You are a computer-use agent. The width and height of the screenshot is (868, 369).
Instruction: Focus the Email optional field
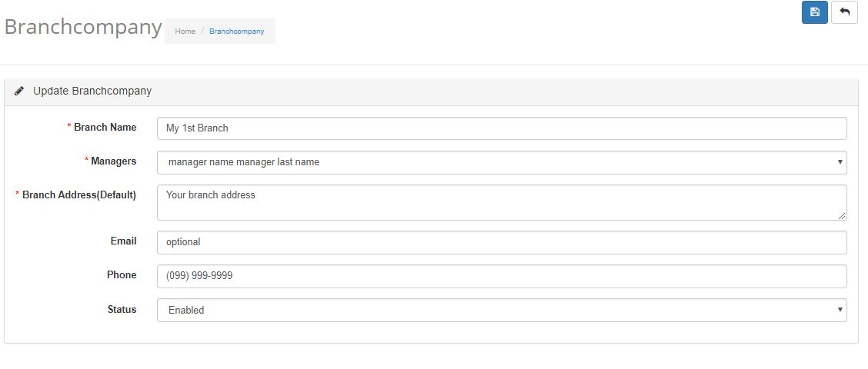pos(502,242)
